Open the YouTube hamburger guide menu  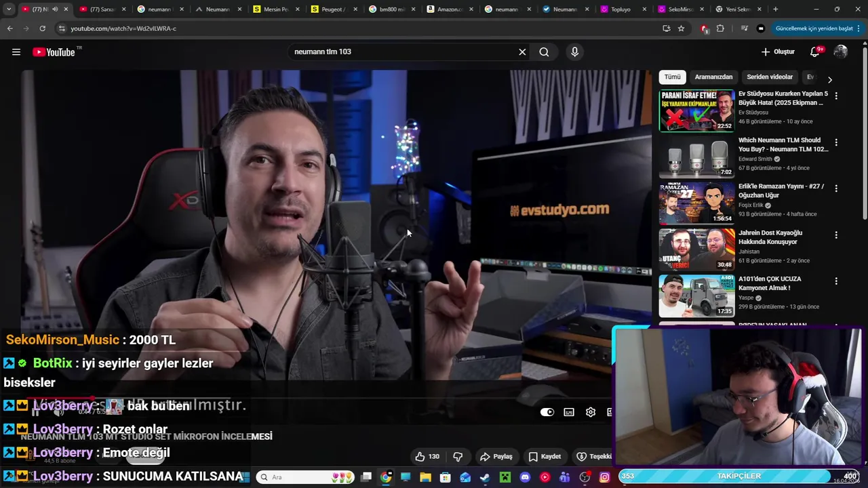pyautogui.click(x=16, y=52)
